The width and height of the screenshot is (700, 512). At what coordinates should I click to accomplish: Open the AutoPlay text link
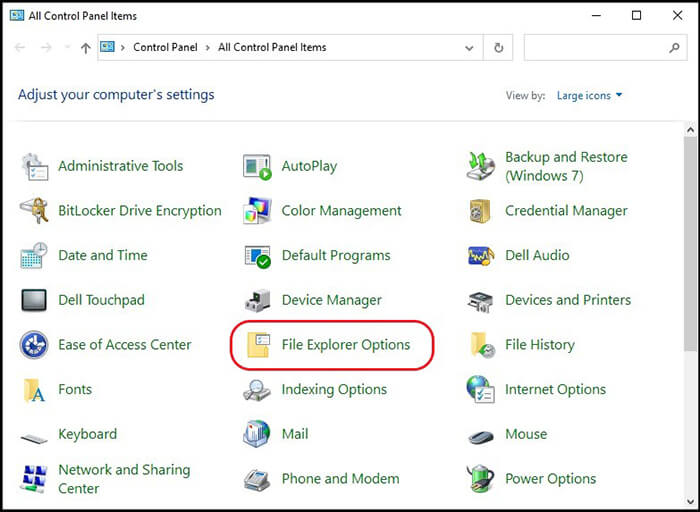click(309, 167)
